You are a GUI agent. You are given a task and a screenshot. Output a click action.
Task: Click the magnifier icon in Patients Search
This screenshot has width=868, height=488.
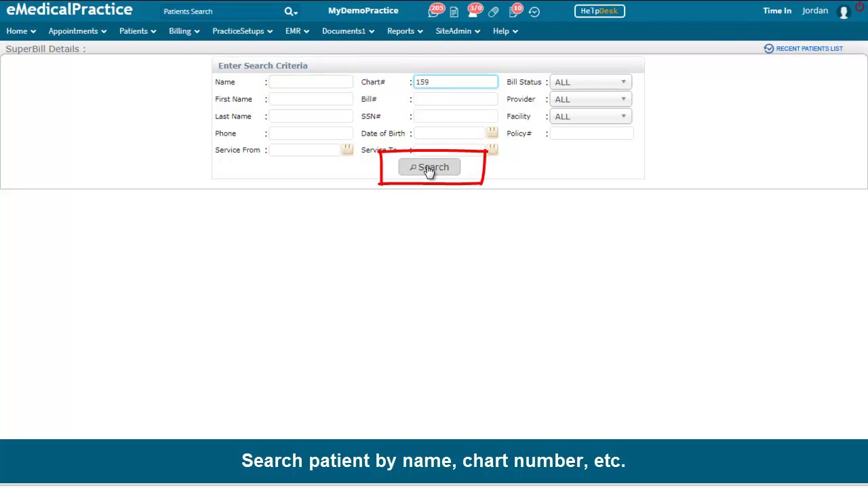(x=290, y=12)
